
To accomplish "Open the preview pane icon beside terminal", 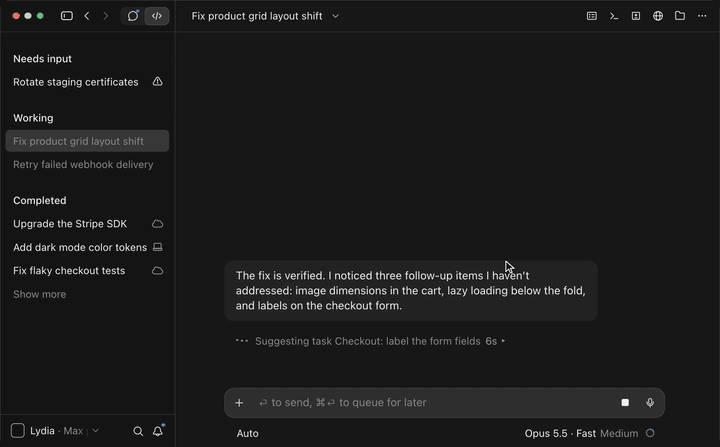I will 636,16.
